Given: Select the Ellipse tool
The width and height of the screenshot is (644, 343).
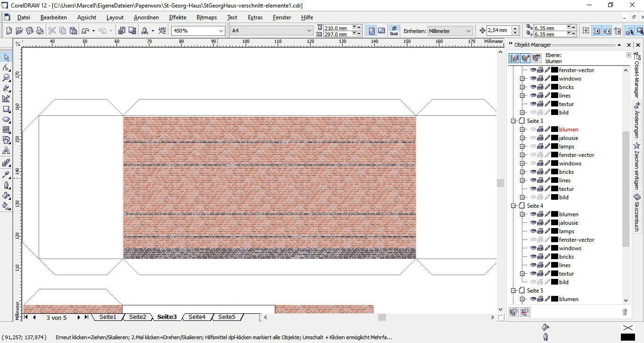Looking at the screenshot, I should 6,119.
